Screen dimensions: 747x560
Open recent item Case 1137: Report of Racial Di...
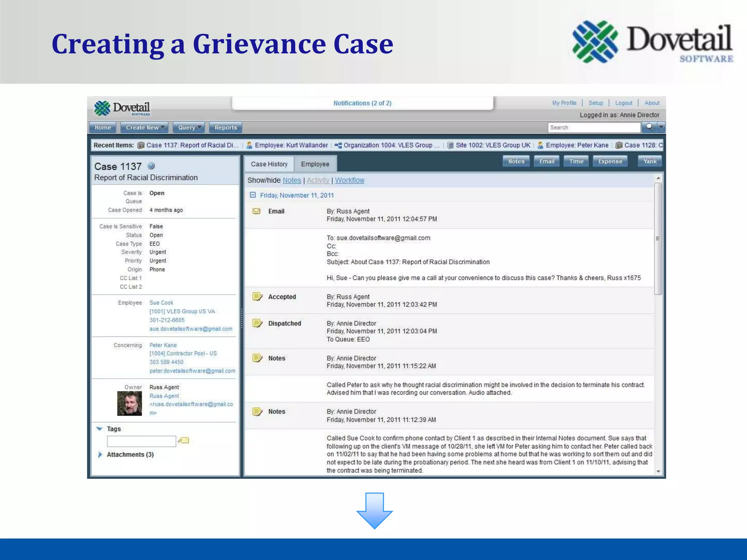[192, 145]
